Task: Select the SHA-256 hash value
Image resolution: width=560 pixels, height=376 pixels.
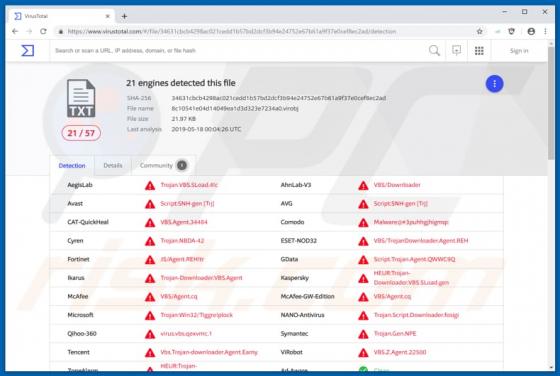Action: (x=279, y=98)
